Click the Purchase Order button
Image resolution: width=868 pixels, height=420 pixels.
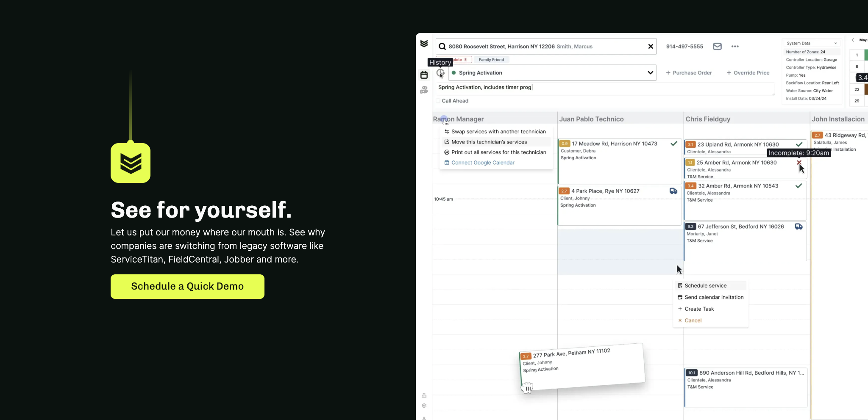[689, 73]
